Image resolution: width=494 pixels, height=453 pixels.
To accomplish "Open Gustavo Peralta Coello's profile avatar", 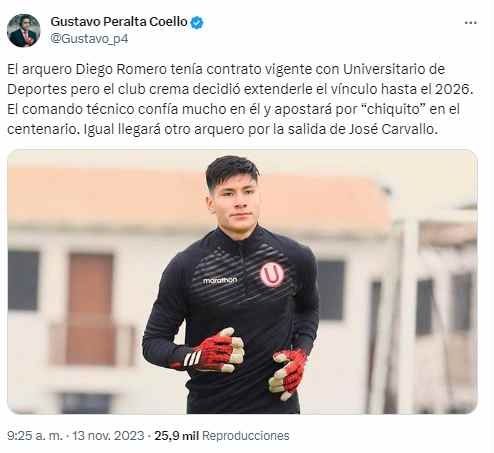I will pyautogui.click(x=23, y=30).
